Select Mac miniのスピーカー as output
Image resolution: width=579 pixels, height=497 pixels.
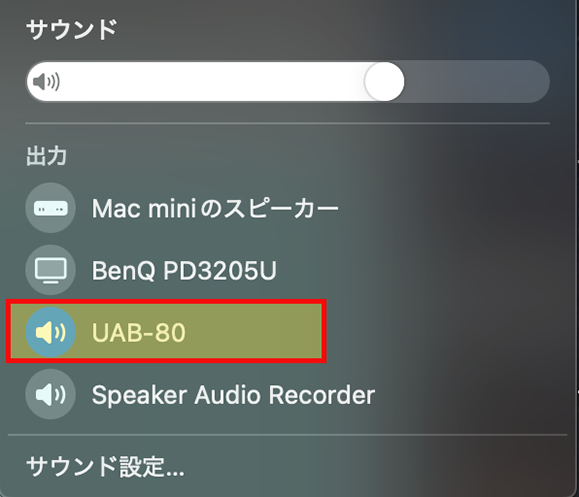[215, 209]
